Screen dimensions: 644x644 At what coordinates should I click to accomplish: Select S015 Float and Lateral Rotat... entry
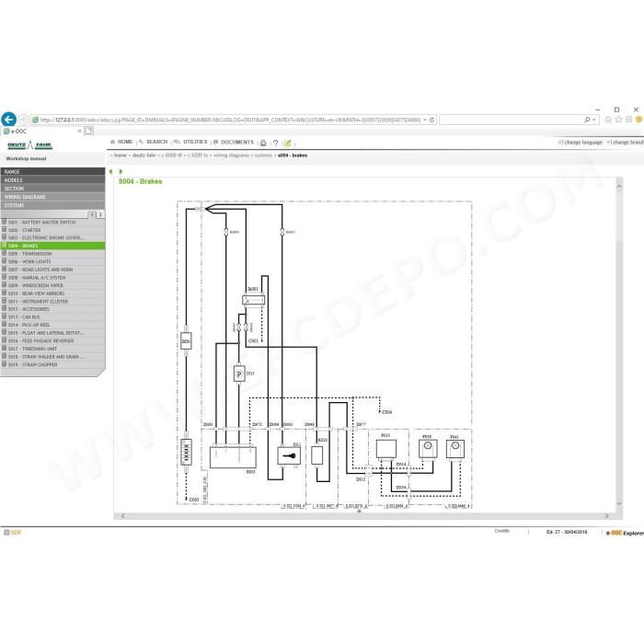tap(52, 333)
